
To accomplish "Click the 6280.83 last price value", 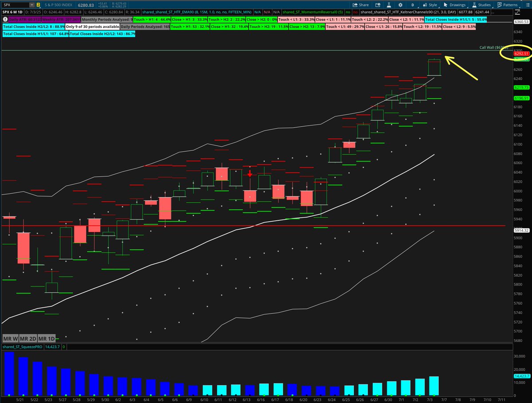I will click(86, 5).
